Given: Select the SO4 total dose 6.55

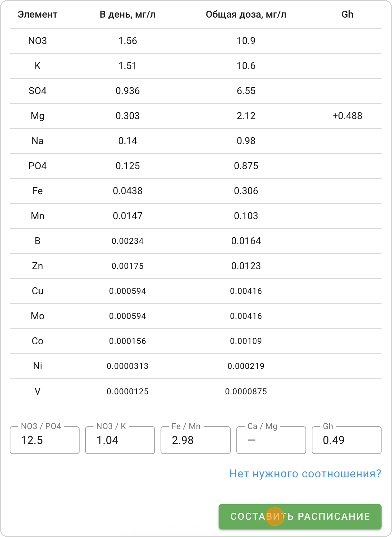Looking at the screenshot, I should pyautogui.click(x=246, y=91).
